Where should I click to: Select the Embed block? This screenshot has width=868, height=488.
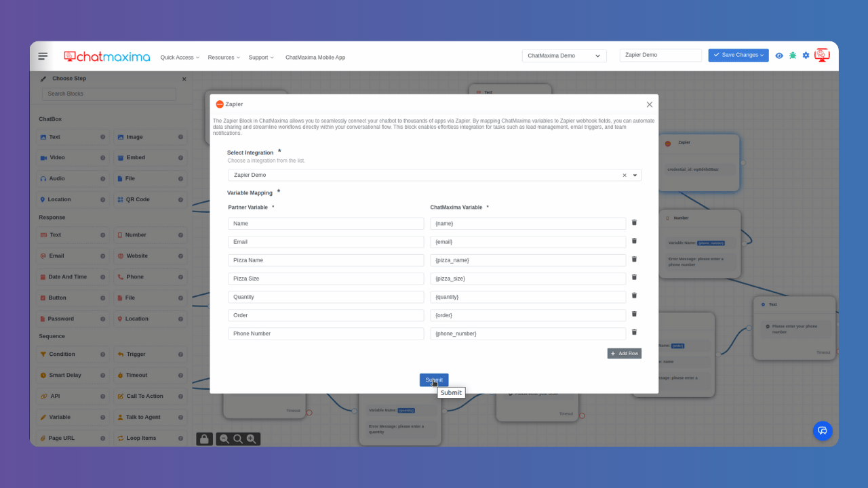click(x=150, y=157)
